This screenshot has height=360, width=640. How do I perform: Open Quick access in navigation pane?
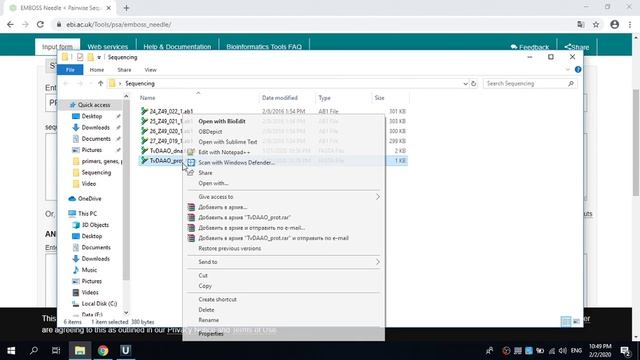[x=94, y=105]
